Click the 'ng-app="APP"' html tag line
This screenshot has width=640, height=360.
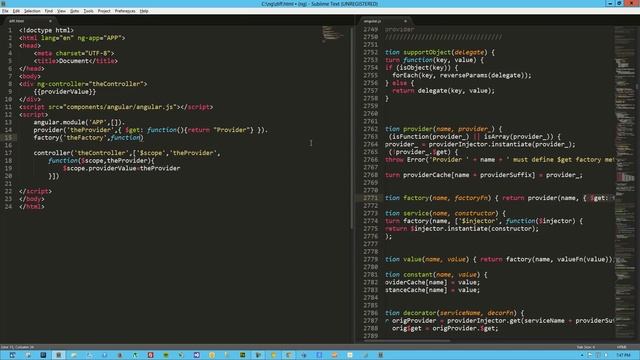[x=72, y=38]
